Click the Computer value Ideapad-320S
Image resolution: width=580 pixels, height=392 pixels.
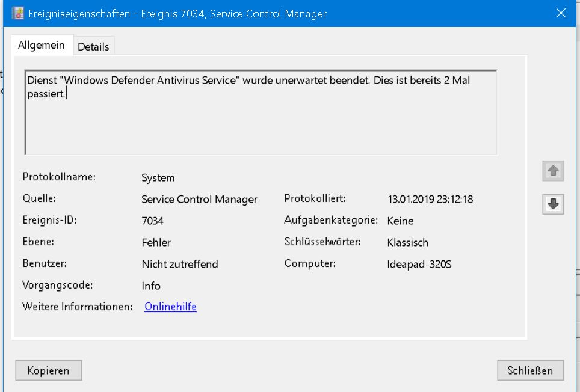click(419, 264)
